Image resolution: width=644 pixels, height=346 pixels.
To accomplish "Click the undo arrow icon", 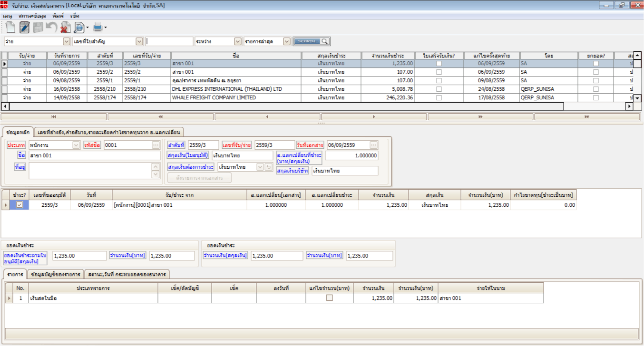I will [51, 27].
